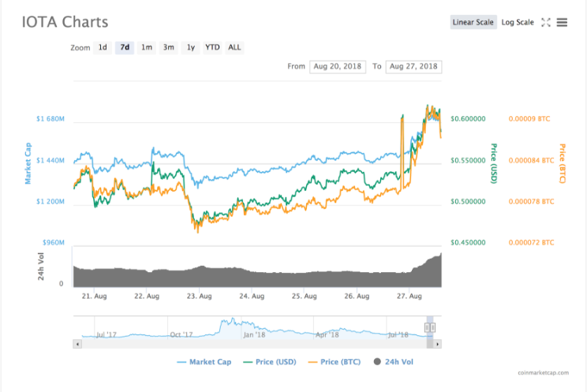587x392 pixels.
Task: Click the 25. Aug axis label
Action: pyautogui.click(x=305, y=296)
